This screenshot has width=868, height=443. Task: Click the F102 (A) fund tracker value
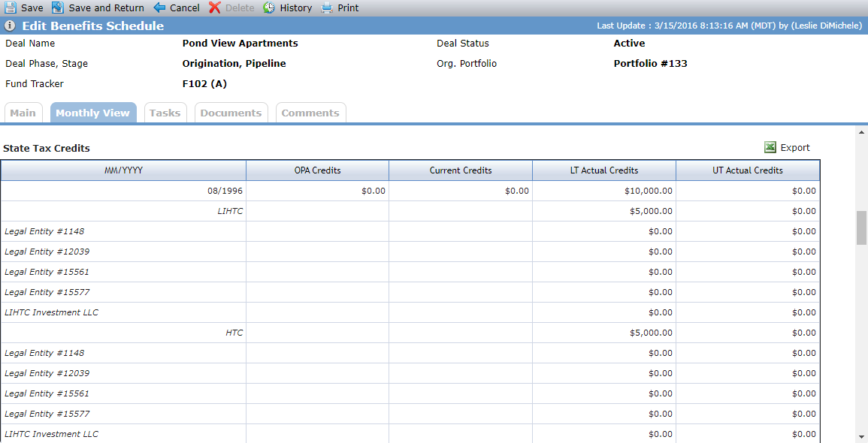(205, 84)
